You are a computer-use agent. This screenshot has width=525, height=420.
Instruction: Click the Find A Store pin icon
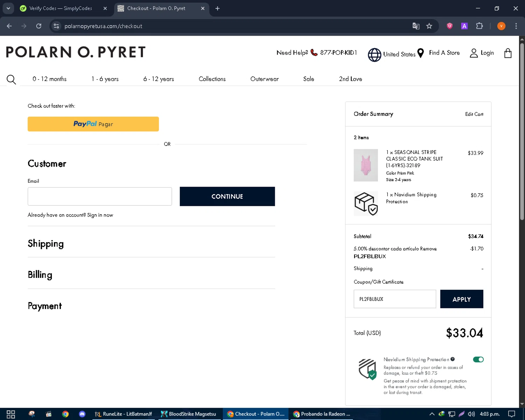(421, 53)
